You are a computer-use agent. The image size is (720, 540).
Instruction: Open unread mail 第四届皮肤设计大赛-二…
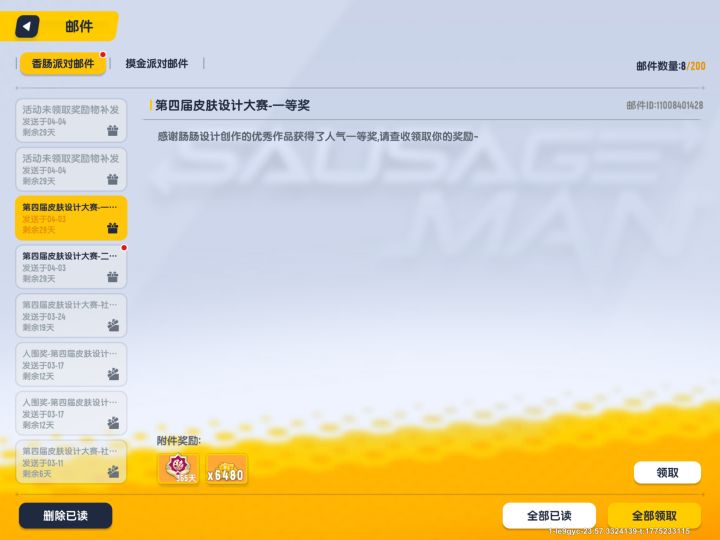pos(71,267)
